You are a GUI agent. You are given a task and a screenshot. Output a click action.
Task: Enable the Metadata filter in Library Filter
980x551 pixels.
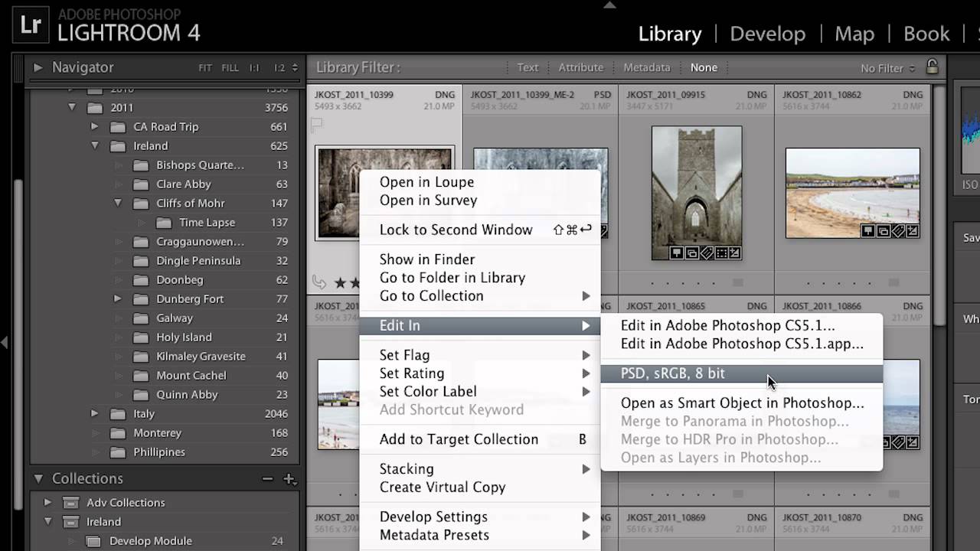(x=646, y=67)
